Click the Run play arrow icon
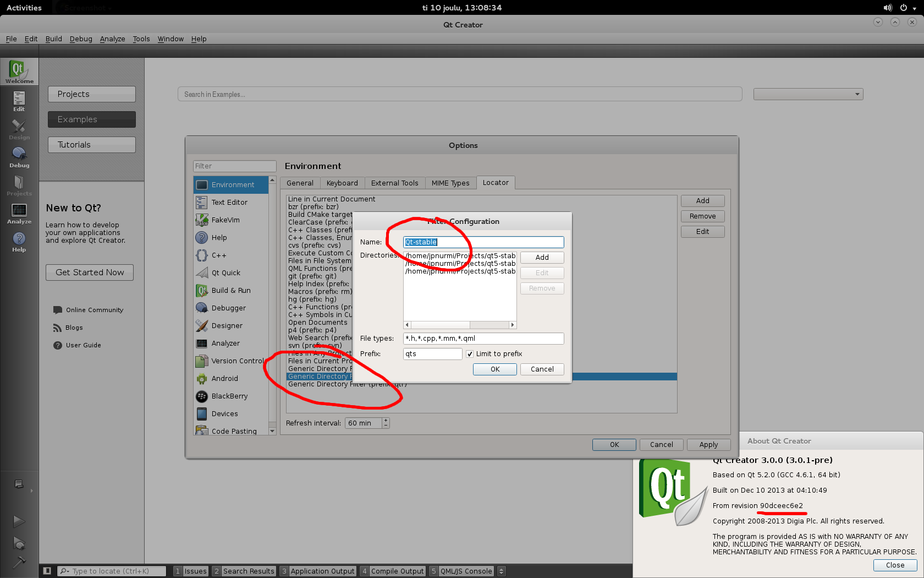The height and width of the screenshot is (578, 924). [x=19, y=521]
